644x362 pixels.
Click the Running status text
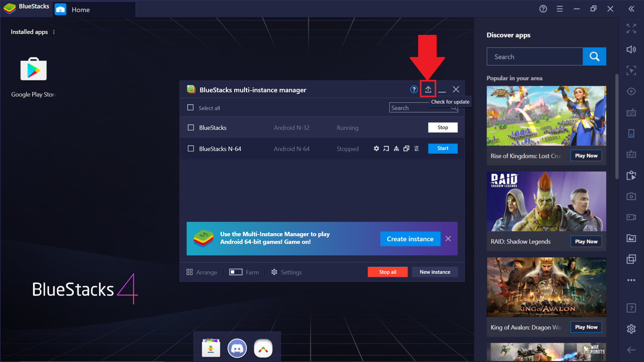pos(347,128)
